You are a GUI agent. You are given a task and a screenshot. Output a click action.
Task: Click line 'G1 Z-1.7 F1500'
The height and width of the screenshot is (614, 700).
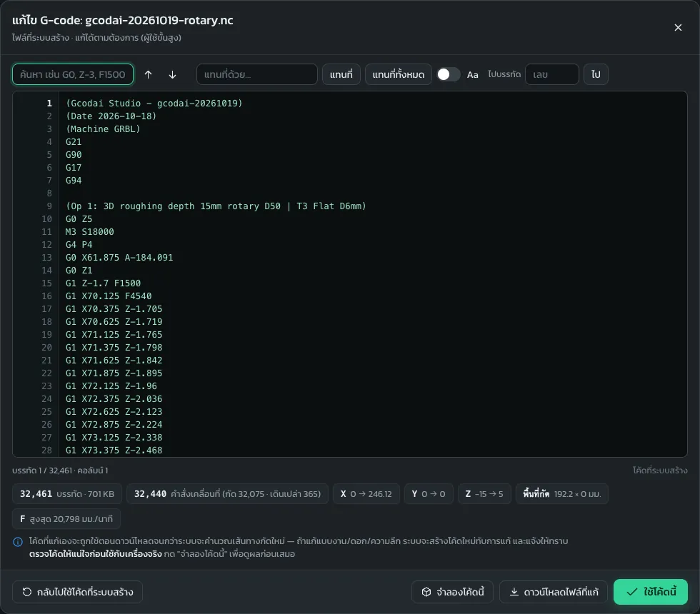click(103, 283)
